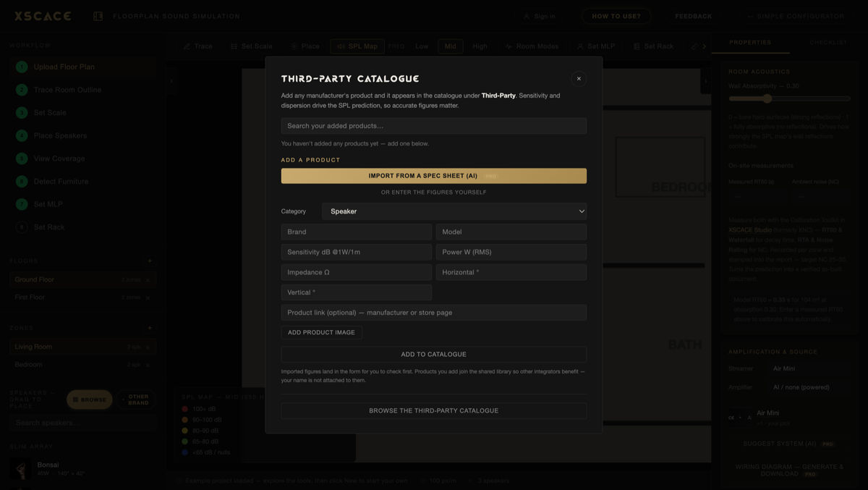
Task: Go to View Coverage step
Action: 82,159
